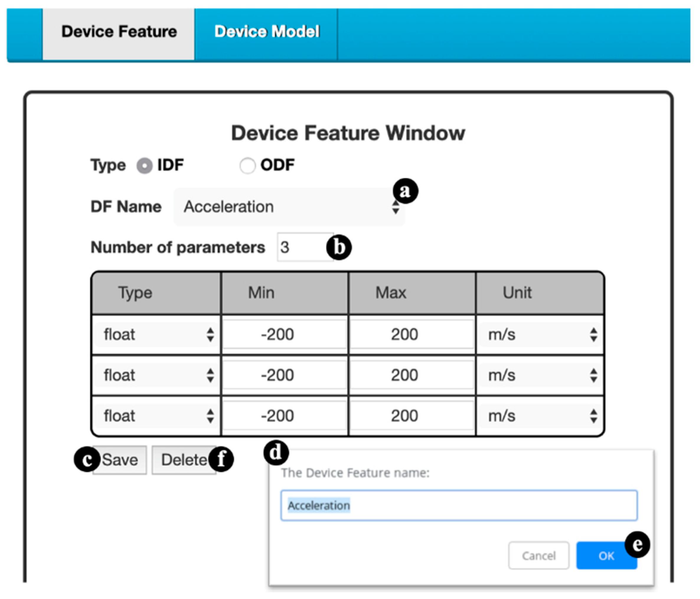700x599 pixels.
Task: Open third row m/s unit dropdown
Action: click(x=540, y=416)
